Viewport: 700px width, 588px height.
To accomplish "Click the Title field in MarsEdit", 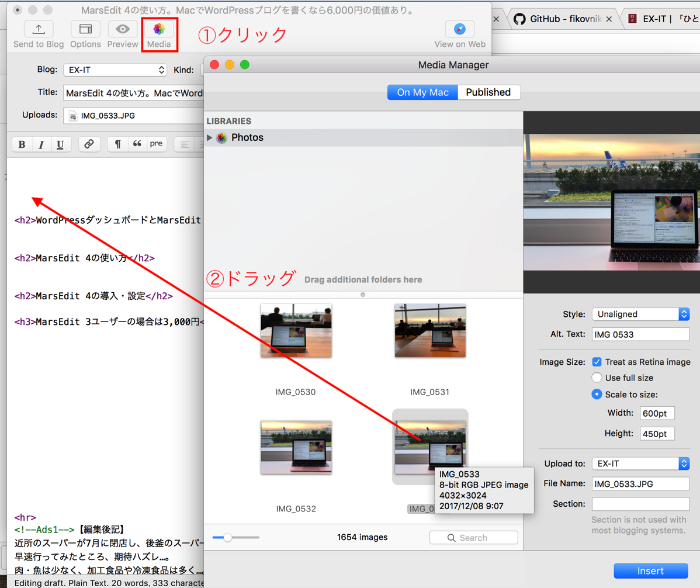I will pos(133,93).
